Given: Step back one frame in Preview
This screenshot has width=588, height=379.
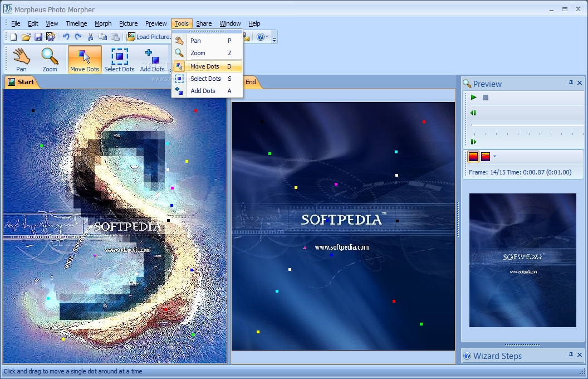Looking at the screenshot, I should [473, 113].
